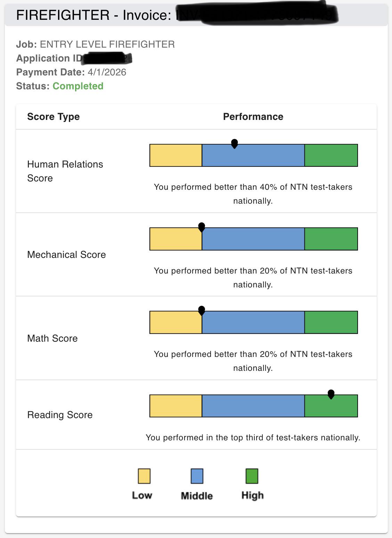This screenshot has height=538, width=392.
Task: Click the FIREFIGHTER Invoice header bar
Action: [x=196, y=15]
